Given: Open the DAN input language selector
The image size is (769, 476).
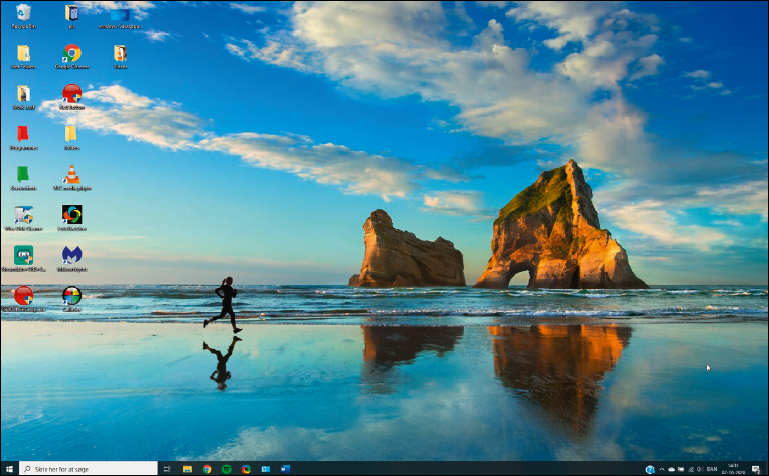Looking at the screenshot, I should tap(712, 468).
